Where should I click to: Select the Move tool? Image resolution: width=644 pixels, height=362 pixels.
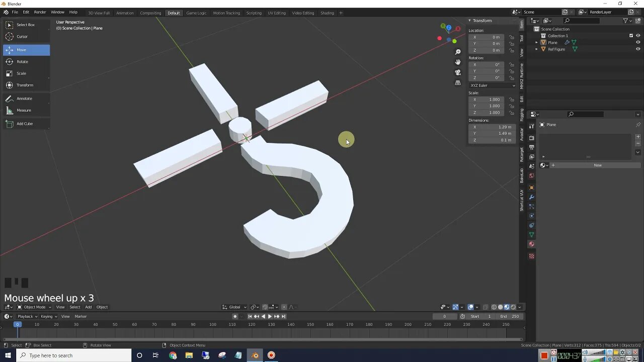(x=26, y=50)
